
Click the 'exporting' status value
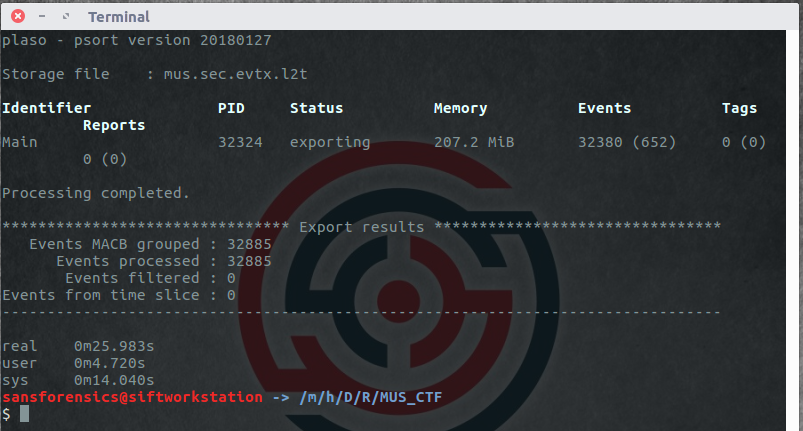[330, 142]
